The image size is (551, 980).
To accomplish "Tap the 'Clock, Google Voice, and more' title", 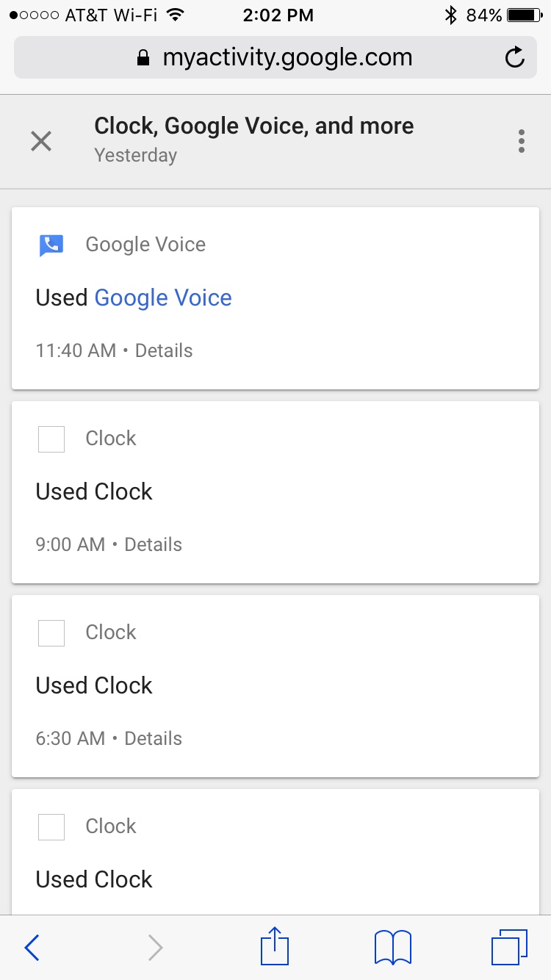I will coord(253,126).
